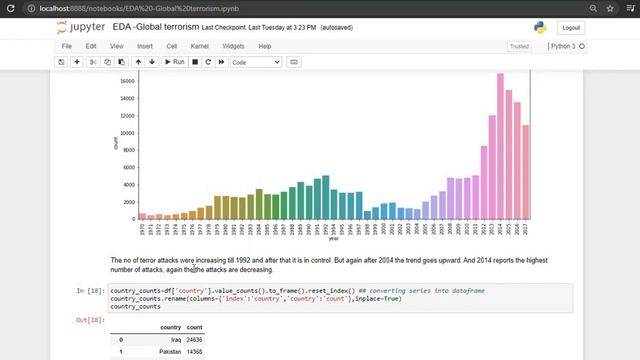The image size is (640, 360).
Task: Open the cell type Code dropdown
Action: 256,62
